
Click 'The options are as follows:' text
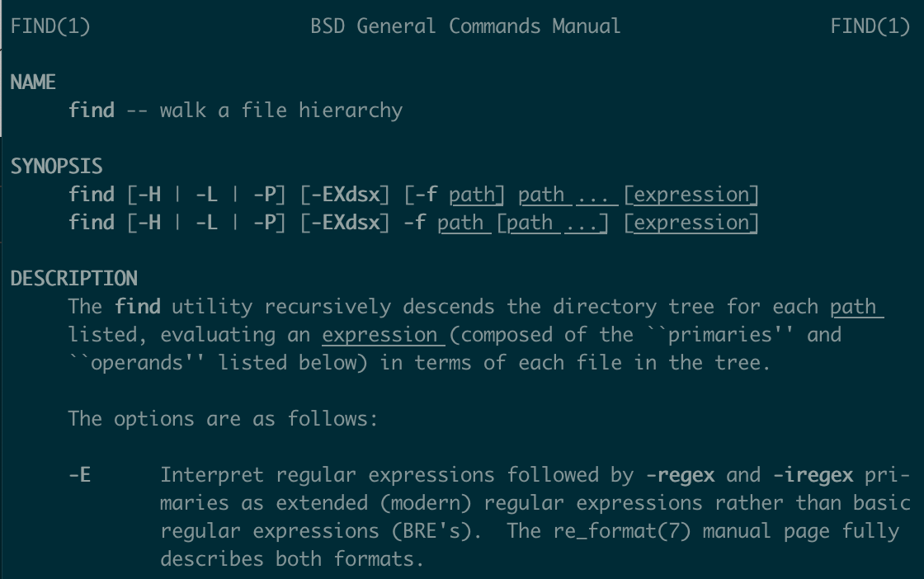[x=223, y=419]
